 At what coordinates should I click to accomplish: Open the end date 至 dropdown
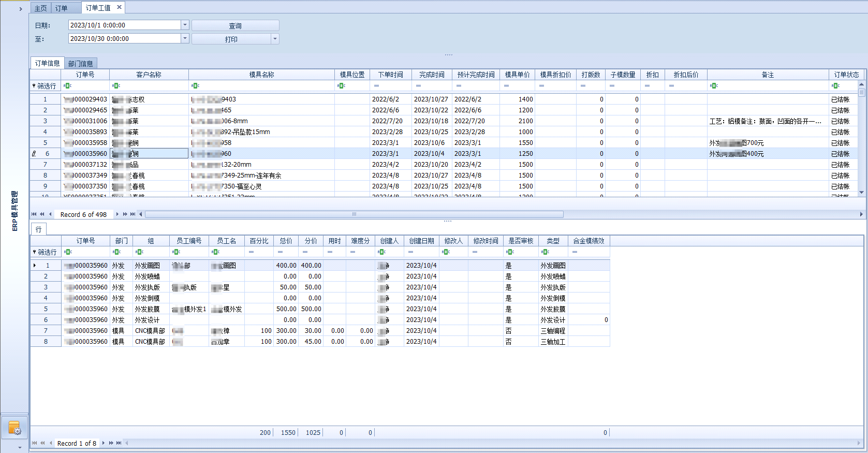pyautogui.click(x=185, y=38)
